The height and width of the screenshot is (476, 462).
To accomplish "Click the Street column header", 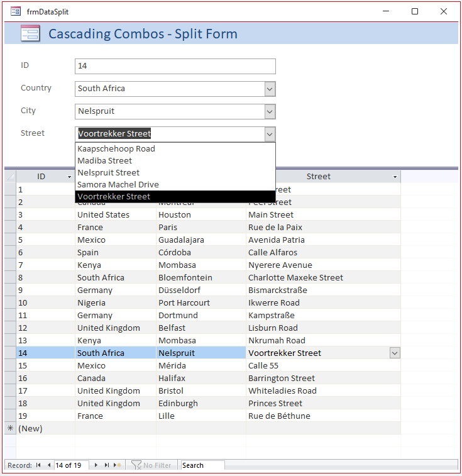I will [x=323, y=176].
